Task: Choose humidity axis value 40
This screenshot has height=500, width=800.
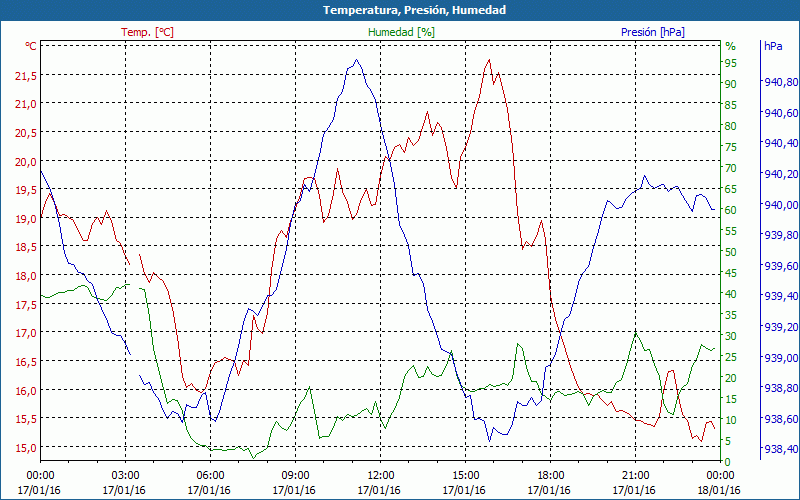Action: (x=731, y=294)
